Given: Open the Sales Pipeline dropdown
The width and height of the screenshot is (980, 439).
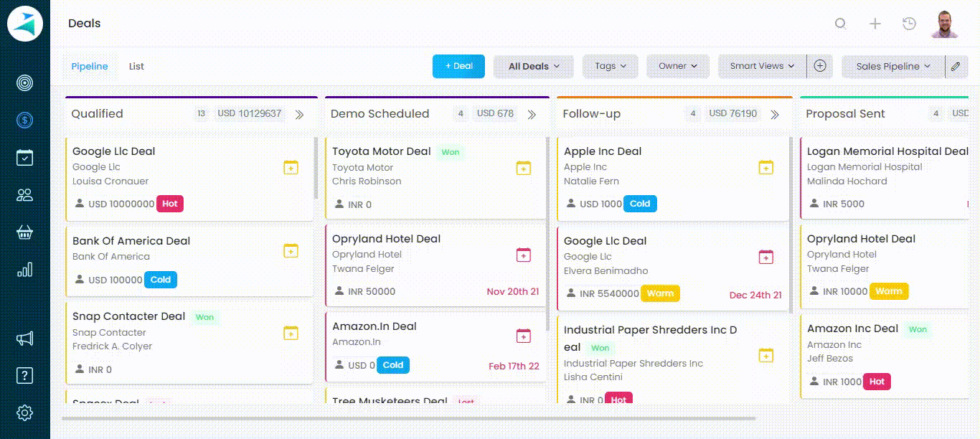Looking at the screenshot, I should 893,66.
